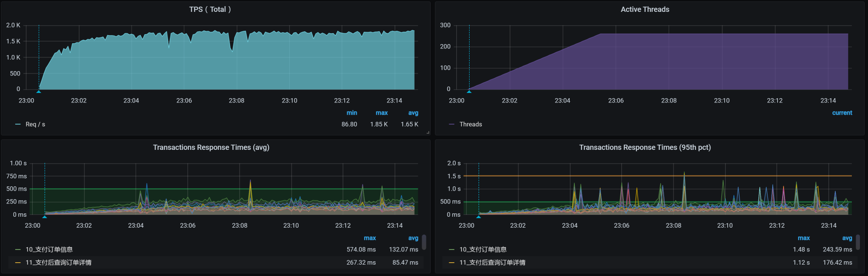This screenshot has height=276, width=868.
Task: Click annotation marker in avg Response Times chart
Action: click(45, 216)
